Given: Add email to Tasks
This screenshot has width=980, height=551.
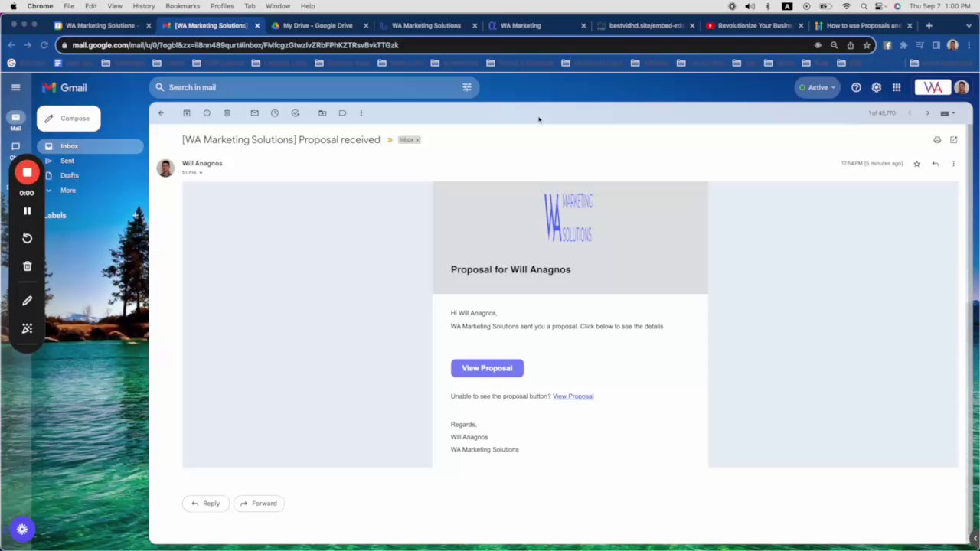Looking at the screenshot, I should coord(295,113).
